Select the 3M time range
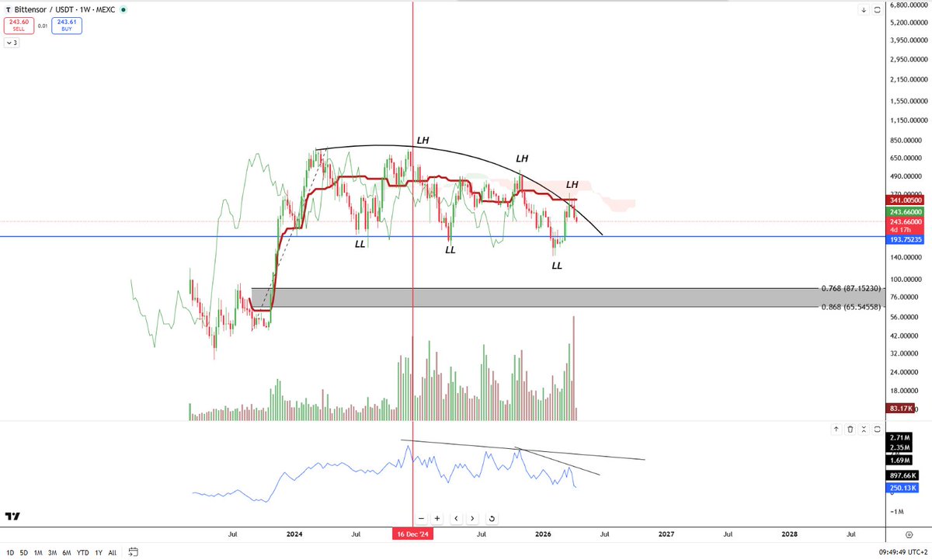Screen dimensions: 932x560 tap(53, 552)
